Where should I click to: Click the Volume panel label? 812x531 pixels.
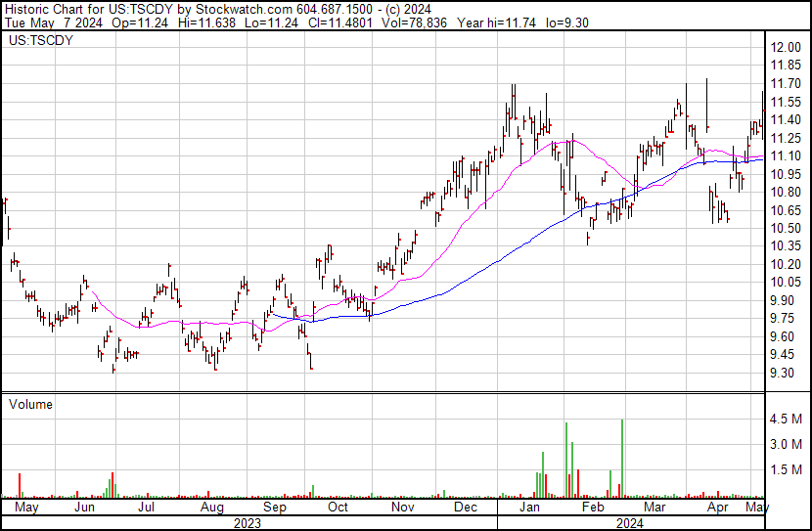(30, 404)
